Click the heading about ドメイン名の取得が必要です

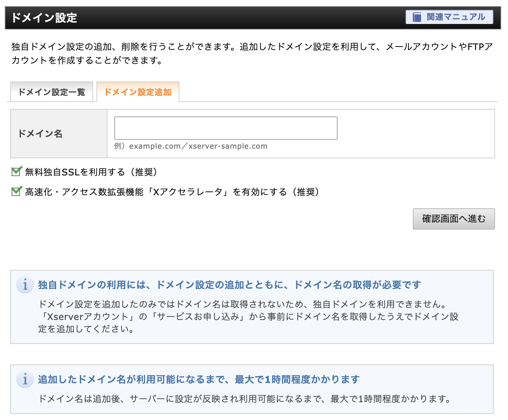click(229, 285)
